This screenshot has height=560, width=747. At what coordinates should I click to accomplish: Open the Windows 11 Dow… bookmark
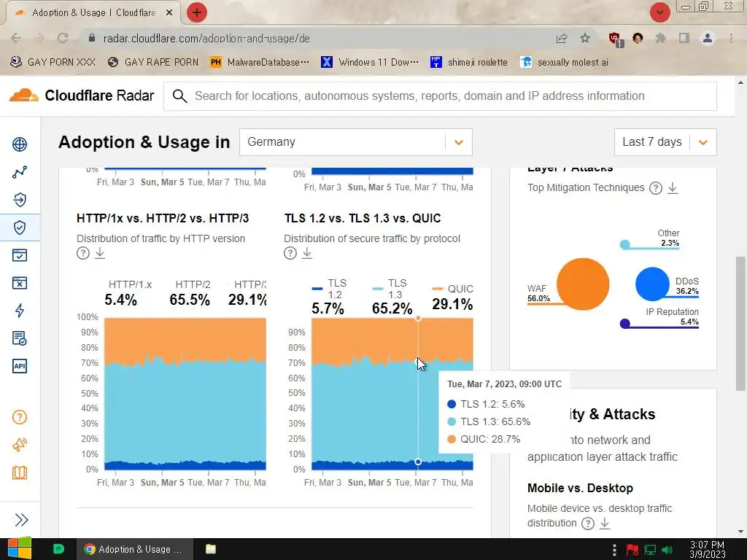(x=370, y=63)
